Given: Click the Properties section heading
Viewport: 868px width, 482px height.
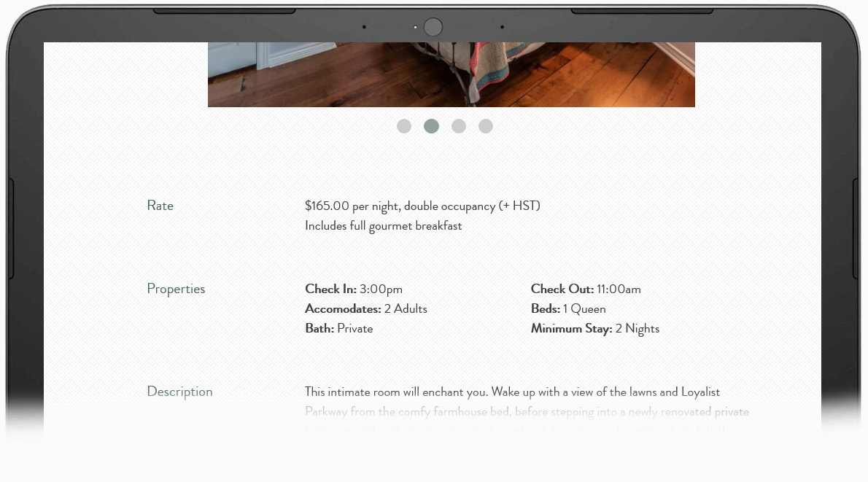Looking at the screenshot, I should (176, 289).
